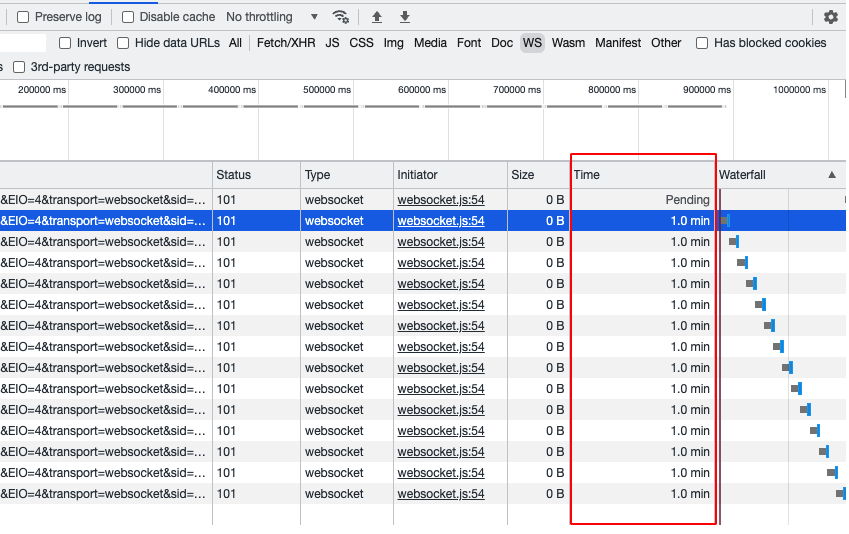849x534 pixels.
Task: Check 3rd-party requests checkbox
Action: pos(19,67)
